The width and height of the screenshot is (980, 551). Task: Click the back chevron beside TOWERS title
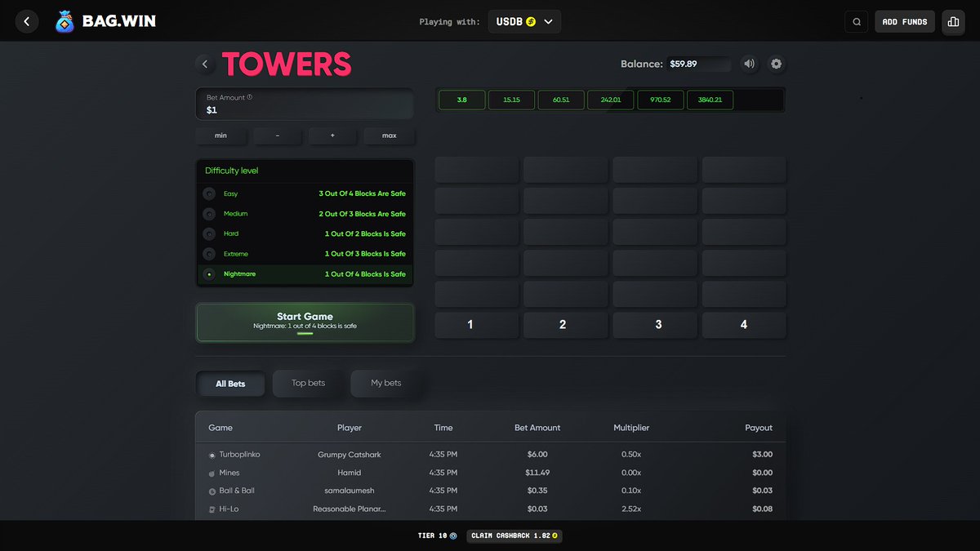click(x=205, y=64)
